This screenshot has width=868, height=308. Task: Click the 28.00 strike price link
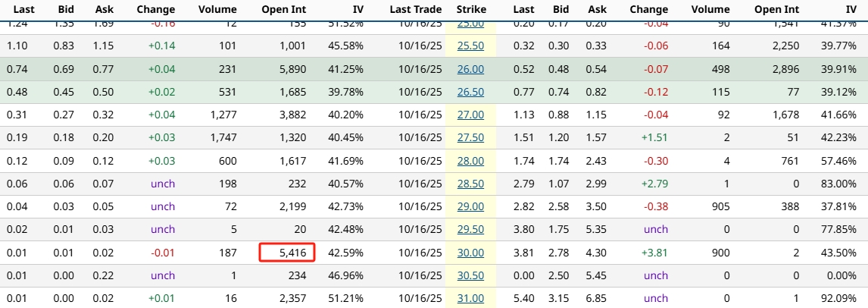pos(470,161)
